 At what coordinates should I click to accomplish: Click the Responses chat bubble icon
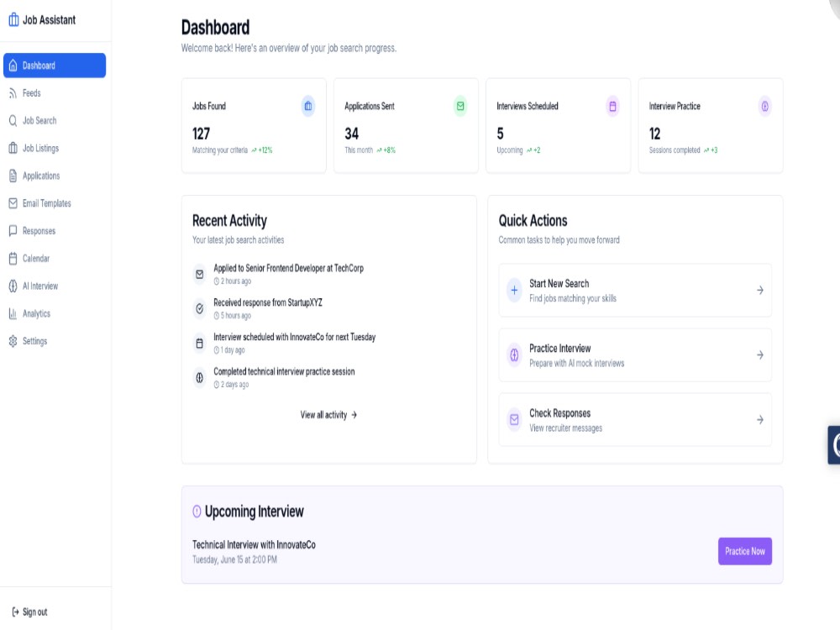click(x=13, y=231)
